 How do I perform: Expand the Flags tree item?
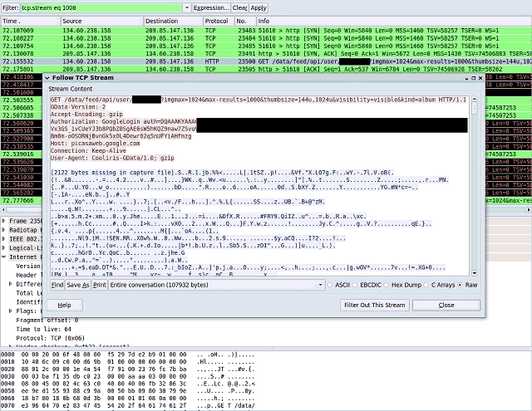[10, 311]
